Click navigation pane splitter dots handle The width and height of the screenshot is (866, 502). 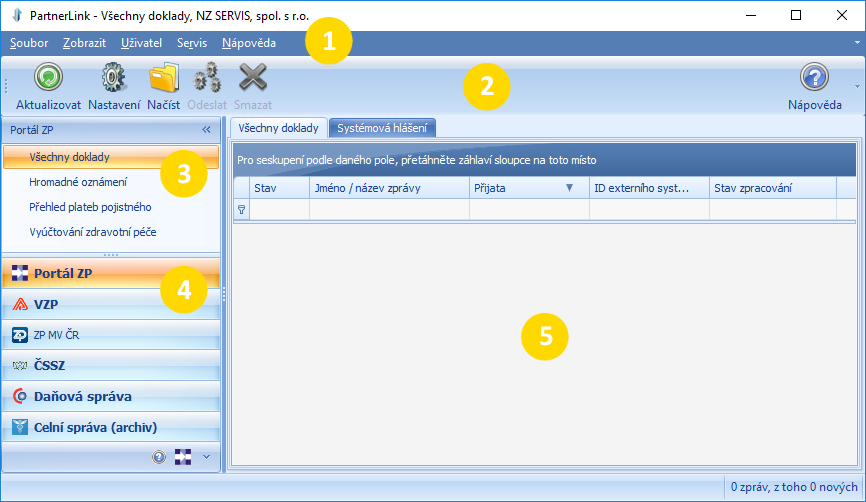(111, 255)
